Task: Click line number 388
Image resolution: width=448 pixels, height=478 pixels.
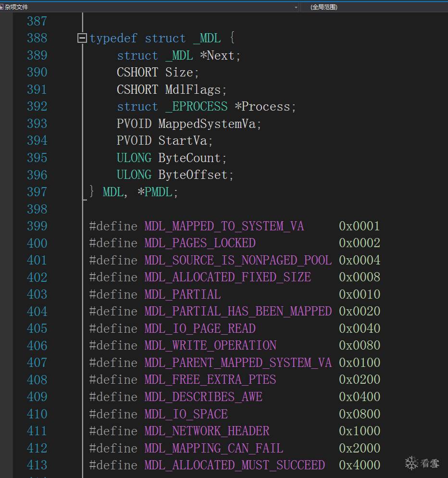Action: click(x=37, y=38)
